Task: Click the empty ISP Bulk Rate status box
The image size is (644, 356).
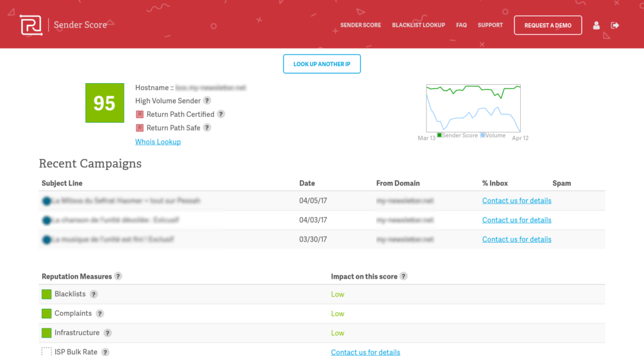Action: [x=47, y=352]
